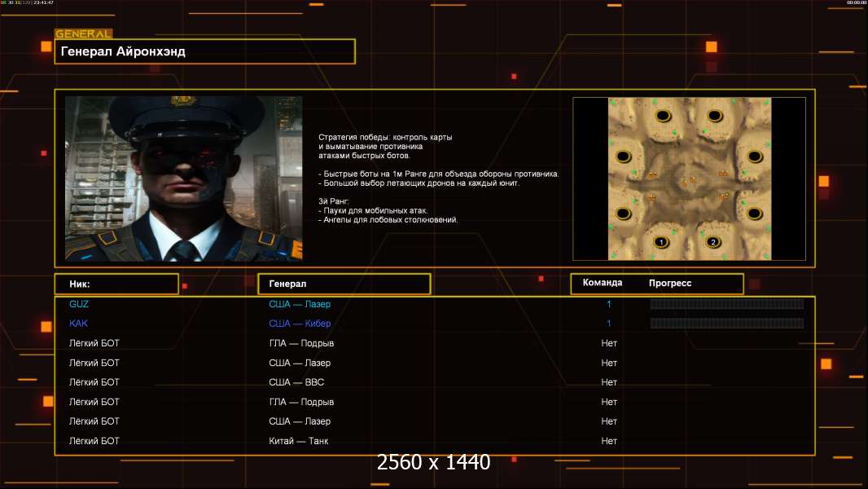Click the Команда column header
The image size is (868, 489).
click(603, 283)
